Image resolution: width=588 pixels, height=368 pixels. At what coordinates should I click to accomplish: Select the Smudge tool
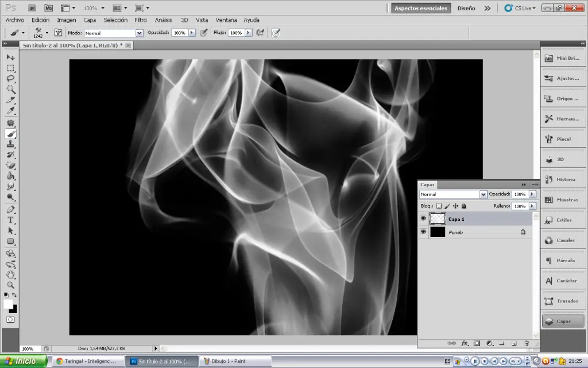10,186
